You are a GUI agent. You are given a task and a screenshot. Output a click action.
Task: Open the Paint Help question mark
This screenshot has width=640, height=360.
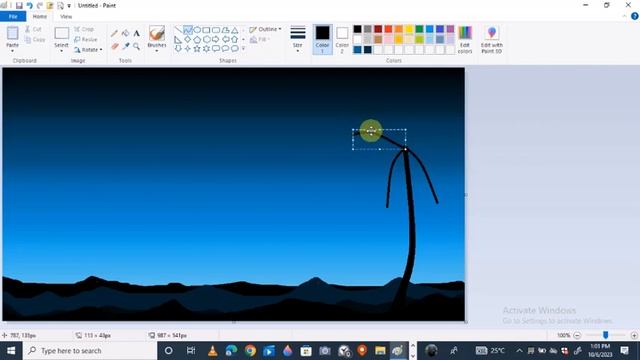coord(635,16)
